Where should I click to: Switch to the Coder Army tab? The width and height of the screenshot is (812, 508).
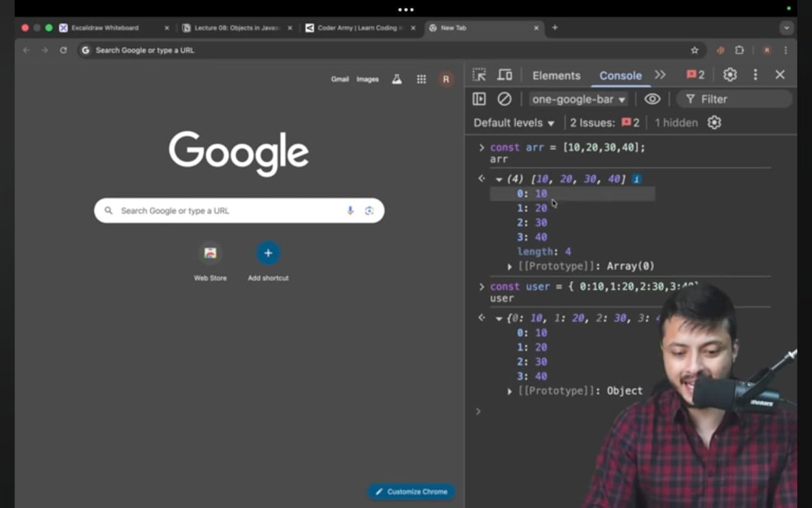[360, 28]
